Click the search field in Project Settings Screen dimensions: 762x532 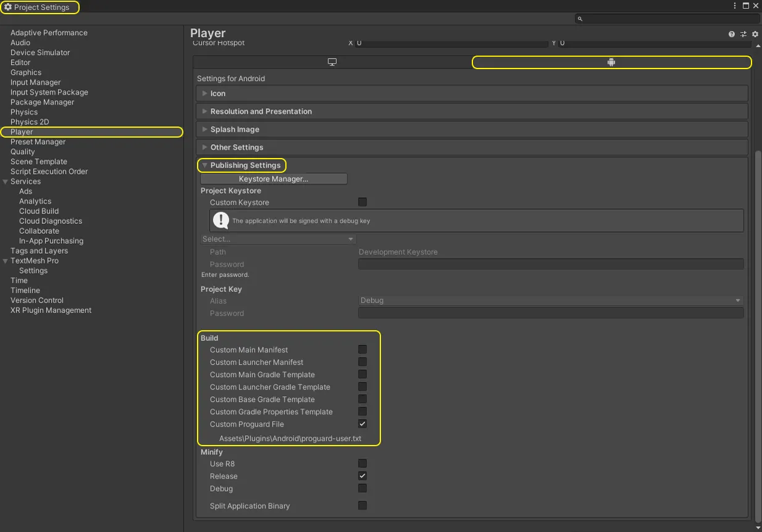click(667, 19)
